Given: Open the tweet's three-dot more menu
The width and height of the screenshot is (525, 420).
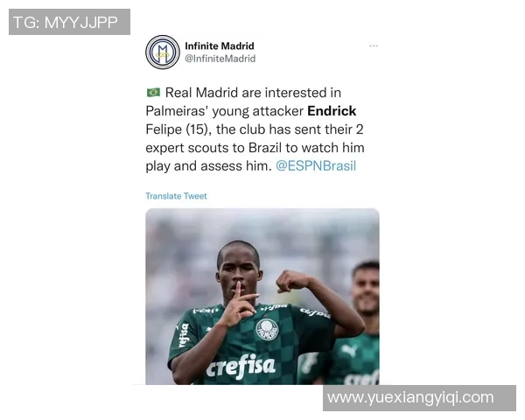Looking at the screenshot, I should (x=374, y=45).
